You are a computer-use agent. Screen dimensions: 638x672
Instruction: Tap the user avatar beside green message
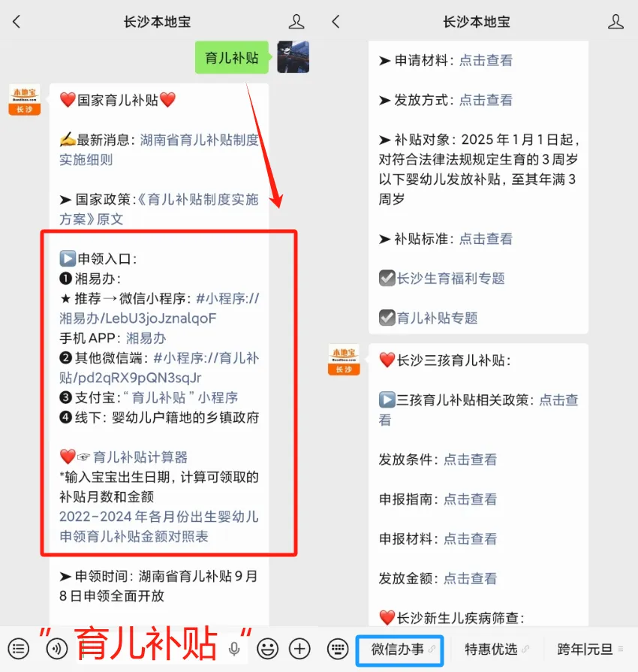(293, 57)
